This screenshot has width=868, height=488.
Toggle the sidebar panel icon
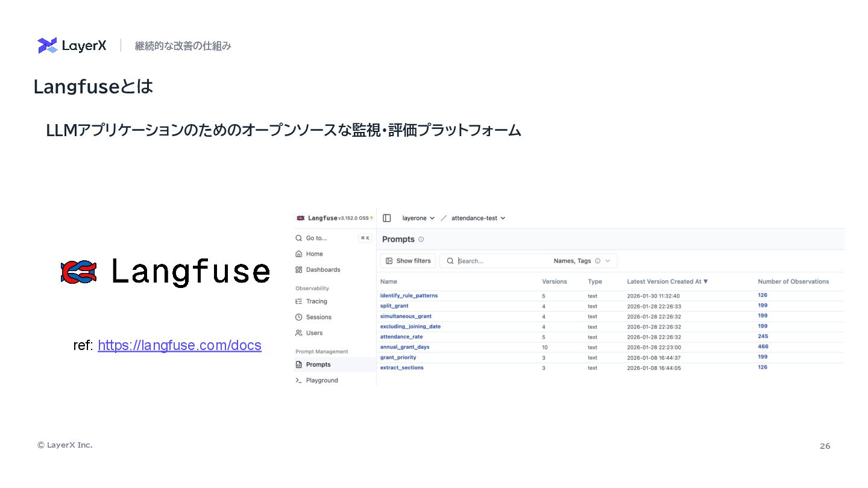pos(387,218)
